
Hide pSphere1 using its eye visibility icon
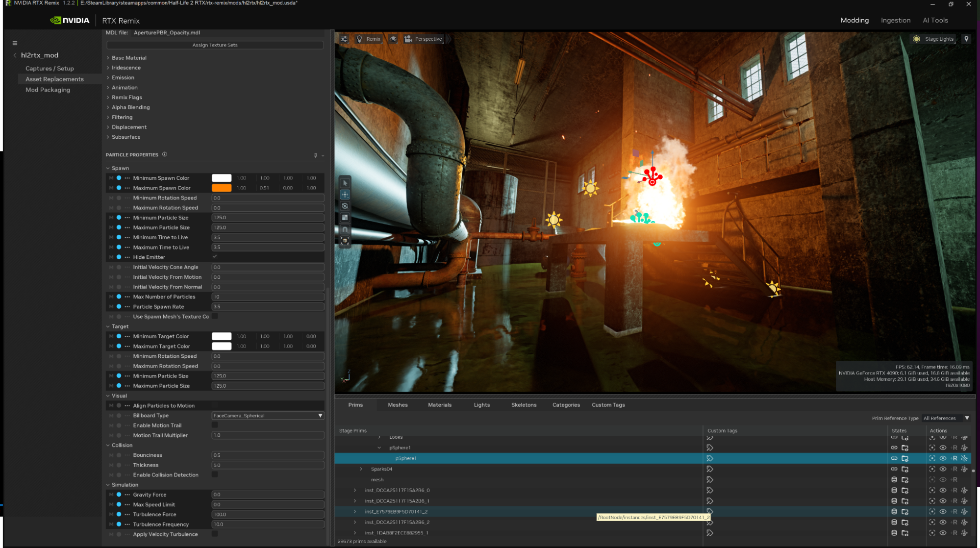943,459
